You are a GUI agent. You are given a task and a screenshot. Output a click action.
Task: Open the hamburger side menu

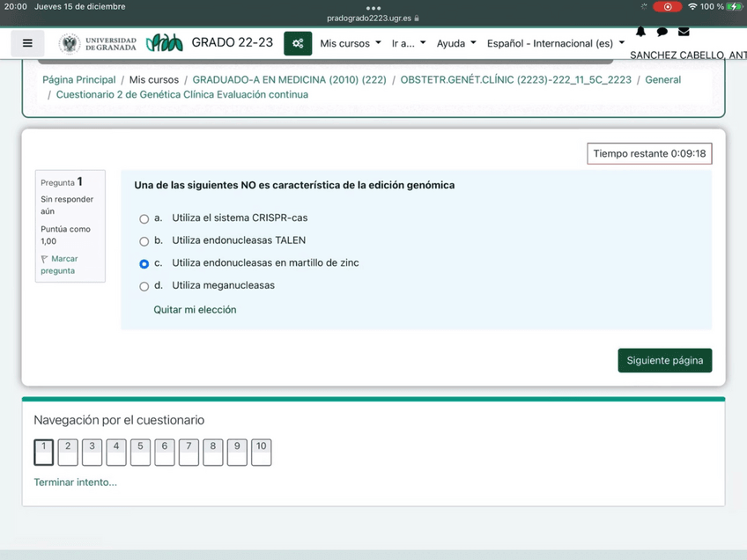click(x=27, y=43)
